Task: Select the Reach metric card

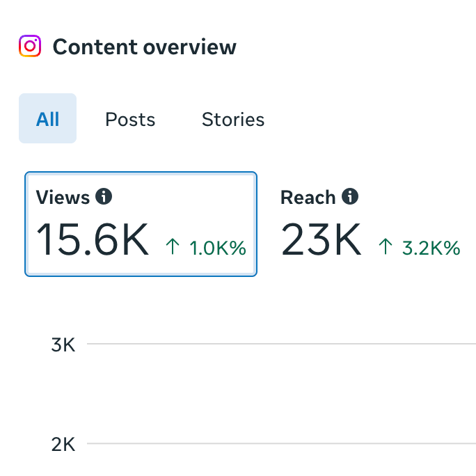Action: (370, 224)
